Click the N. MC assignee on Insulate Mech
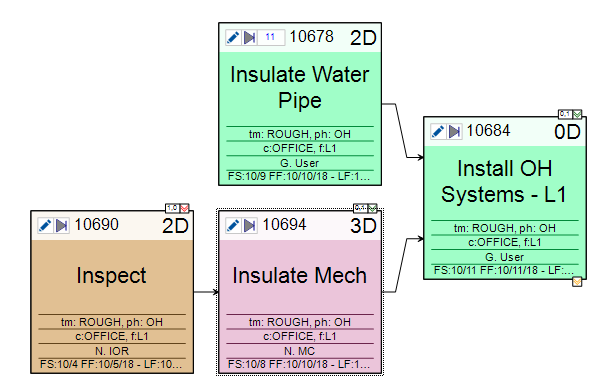 point(300,351)
